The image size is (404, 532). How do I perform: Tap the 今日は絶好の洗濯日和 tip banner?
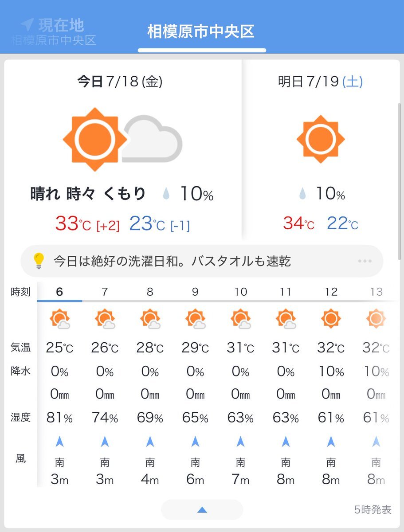point(202,261)
